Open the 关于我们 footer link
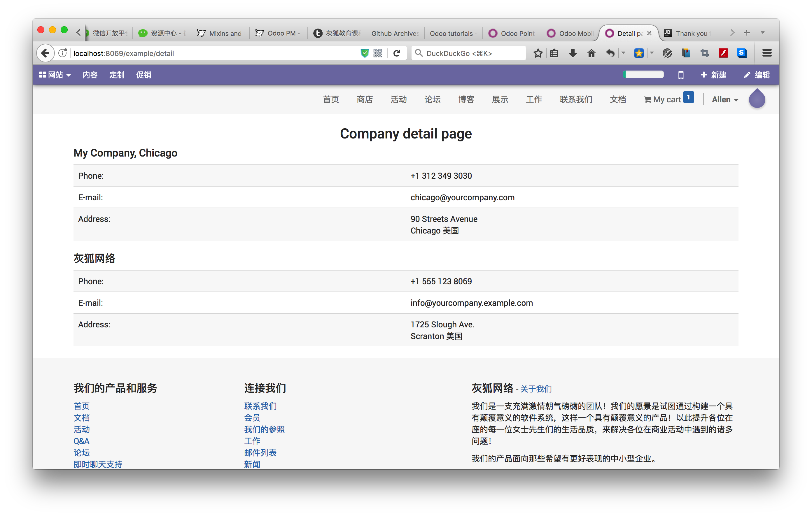 pyautogui.click(x=535, y=389)
